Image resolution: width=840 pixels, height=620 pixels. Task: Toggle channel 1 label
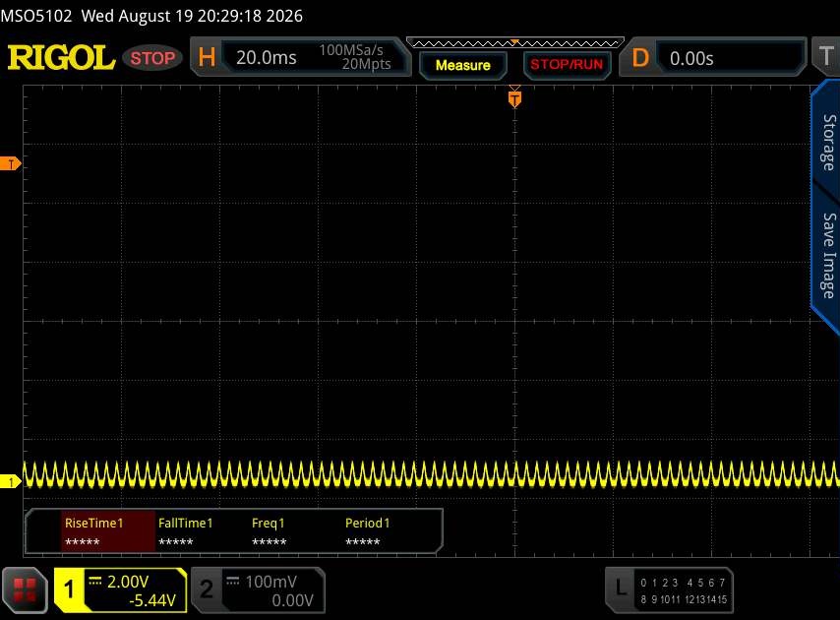click(69, 590)
